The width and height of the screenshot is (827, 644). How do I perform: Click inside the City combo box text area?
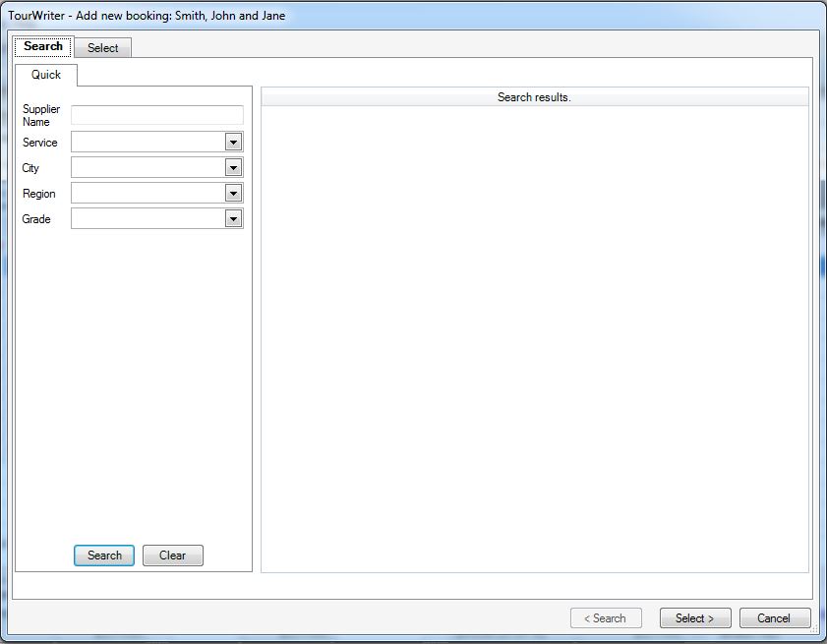(x=148, y=168)
